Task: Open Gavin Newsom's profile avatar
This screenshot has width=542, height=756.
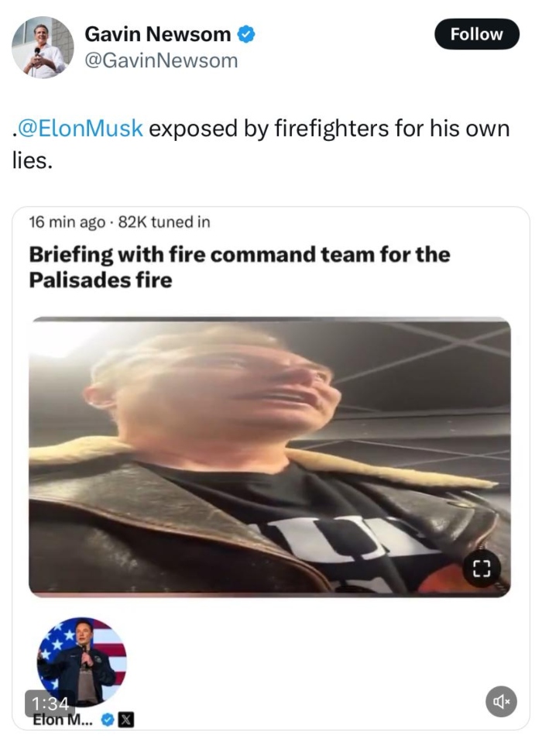Action: pos(43,47)
